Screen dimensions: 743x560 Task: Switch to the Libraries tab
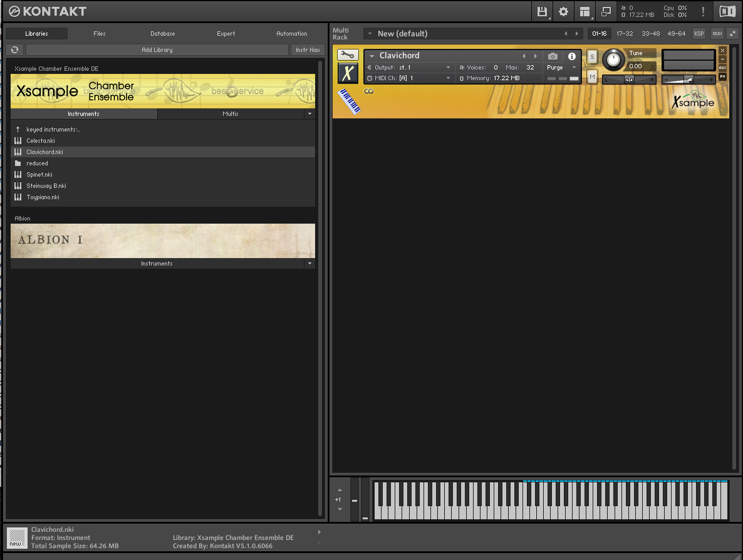pyautogui.click(x=36, y=34)
